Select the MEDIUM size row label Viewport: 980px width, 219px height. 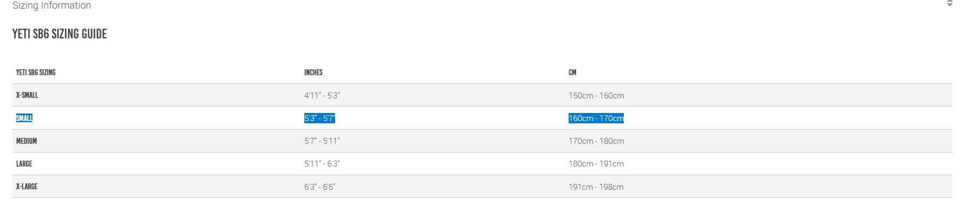click(26, 141)
